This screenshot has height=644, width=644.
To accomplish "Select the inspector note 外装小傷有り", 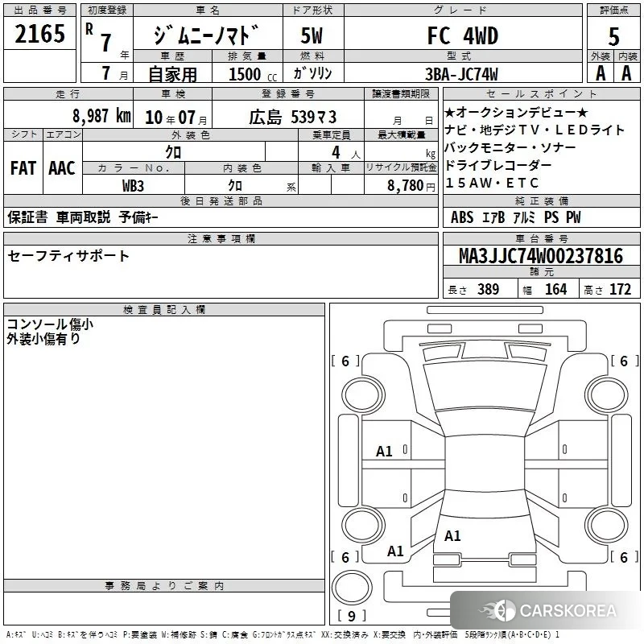I will click(x=43, y=339).
